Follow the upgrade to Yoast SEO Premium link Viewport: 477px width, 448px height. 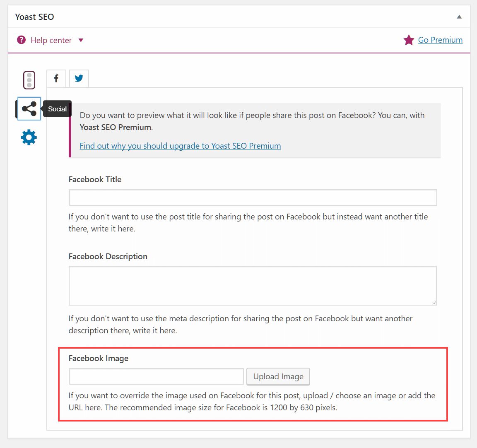pos(180,146)
